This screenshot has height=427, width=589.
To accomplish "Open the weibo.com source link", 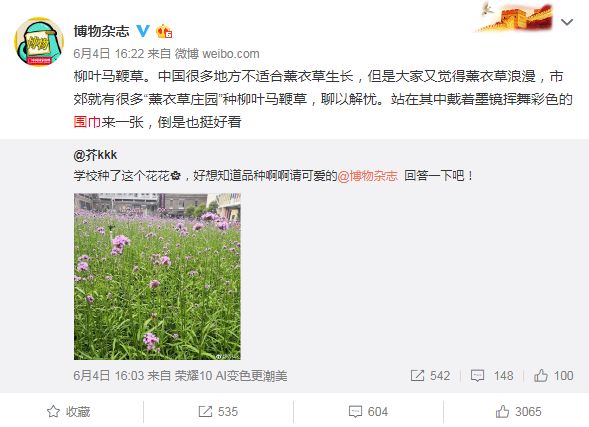I will pyautogui.click(x=231, y=54).
